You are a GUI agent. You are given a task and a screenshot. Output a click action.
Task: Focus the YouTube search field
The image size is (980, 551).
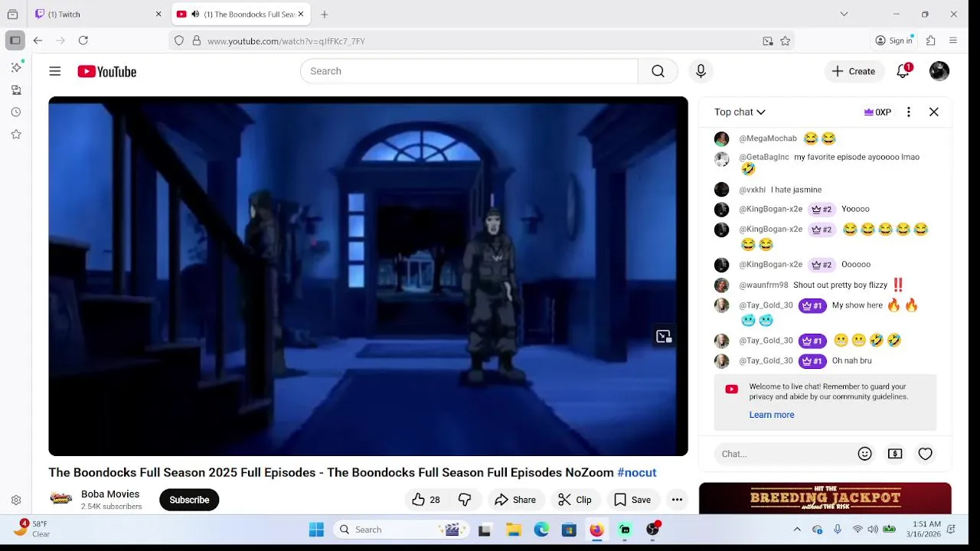pyautogui.click(x=469, y=71)
